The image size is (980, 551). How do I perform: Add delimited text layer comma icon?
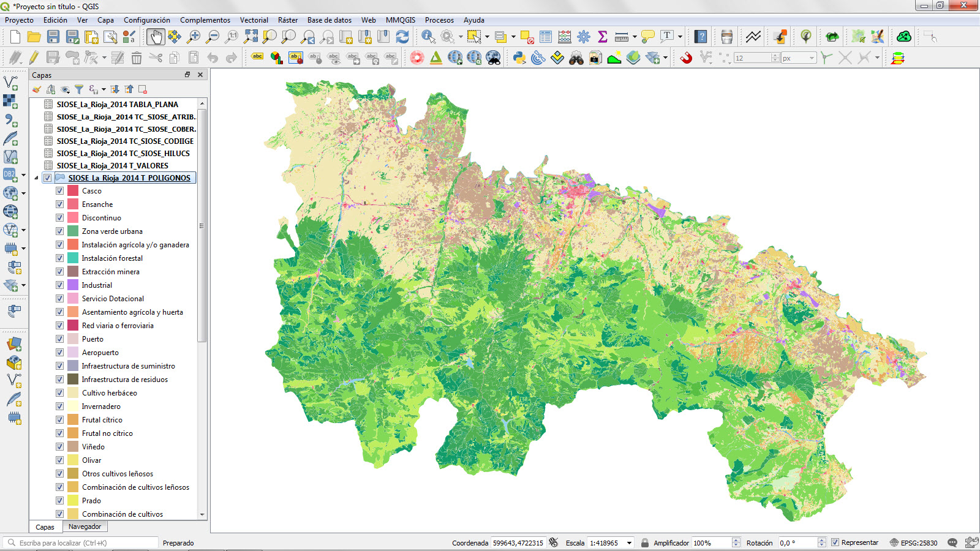[x=11, y=121]
